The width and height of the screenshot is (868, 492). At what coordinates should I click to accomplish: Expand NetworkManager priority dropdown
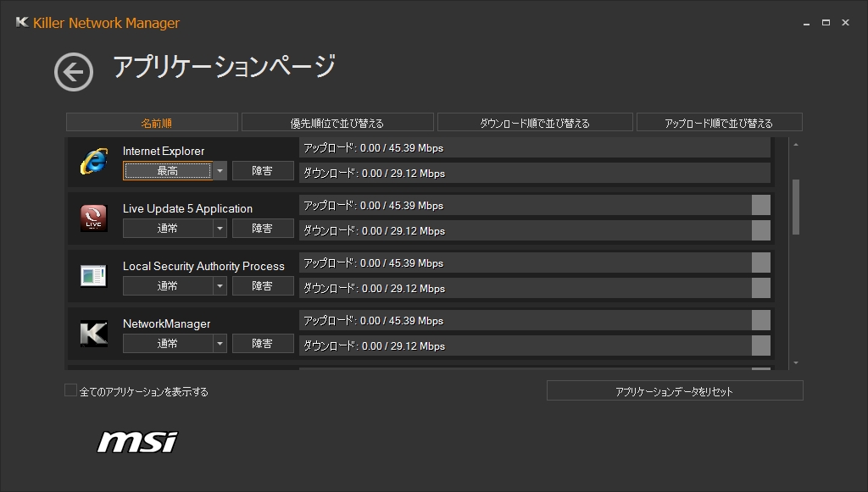[220, 344]
